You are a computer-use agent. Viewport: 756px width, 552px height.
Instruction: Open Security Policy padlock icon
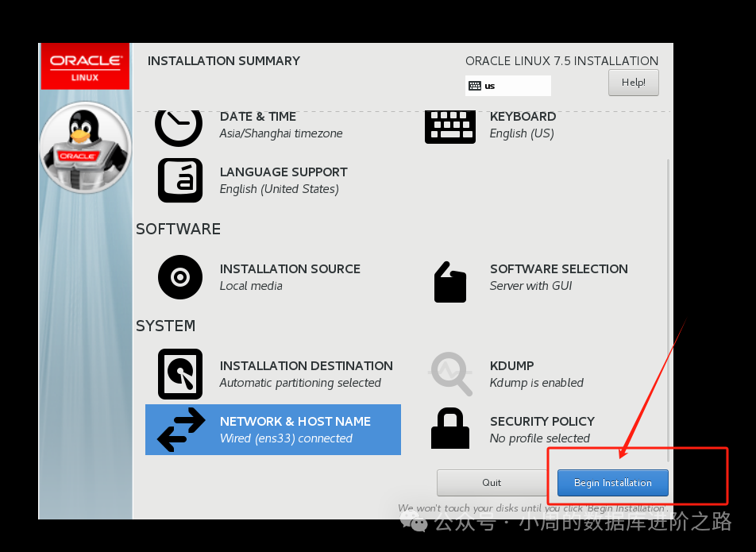(x=449, y=428)
